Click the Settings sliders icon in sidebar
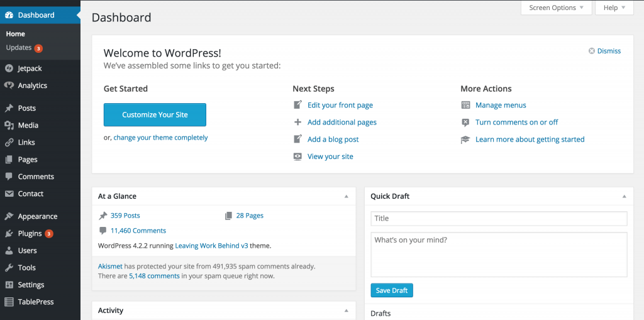 9,285
